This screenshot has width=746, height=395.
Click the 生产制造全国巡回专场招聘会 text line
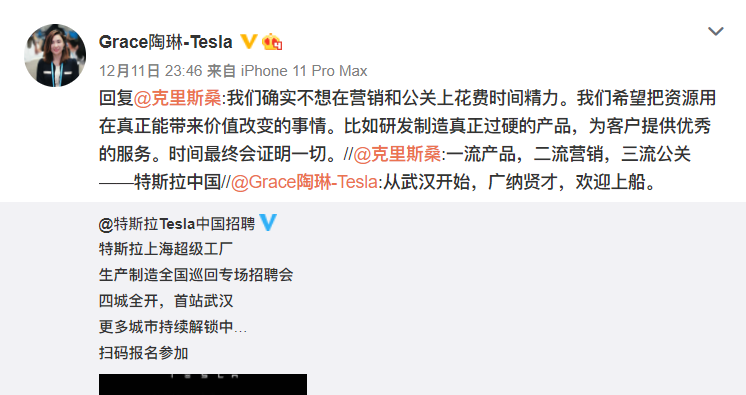coord(196,275)
